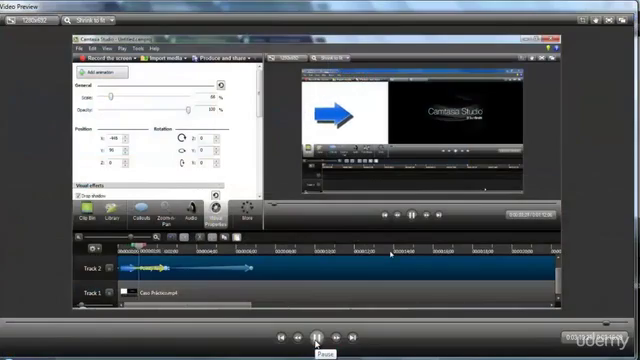Jump to previous clip in outer Video Preview

(x=281, y=338)
